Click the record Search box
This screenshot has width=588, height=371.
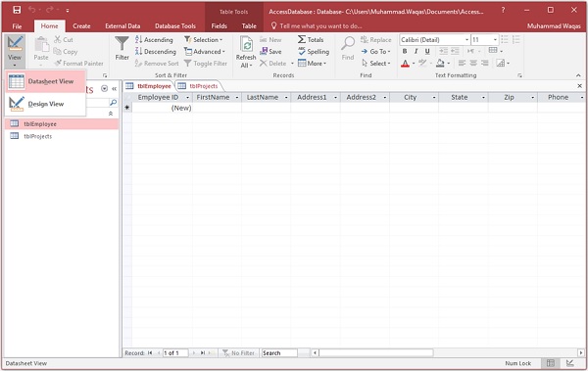pyautogui.click(x=279, y=353)
